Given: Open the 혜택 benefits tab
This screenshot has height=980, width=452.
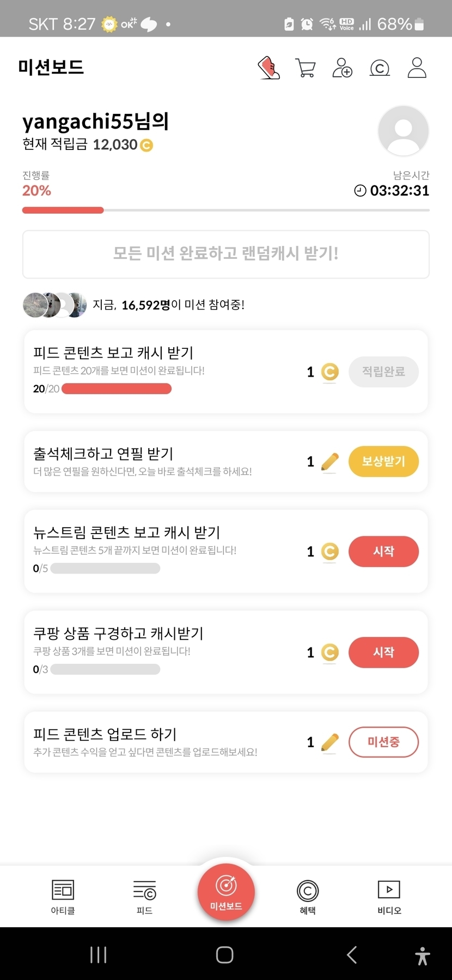Looking at the screenshot, I should click(x=308, y=897).
